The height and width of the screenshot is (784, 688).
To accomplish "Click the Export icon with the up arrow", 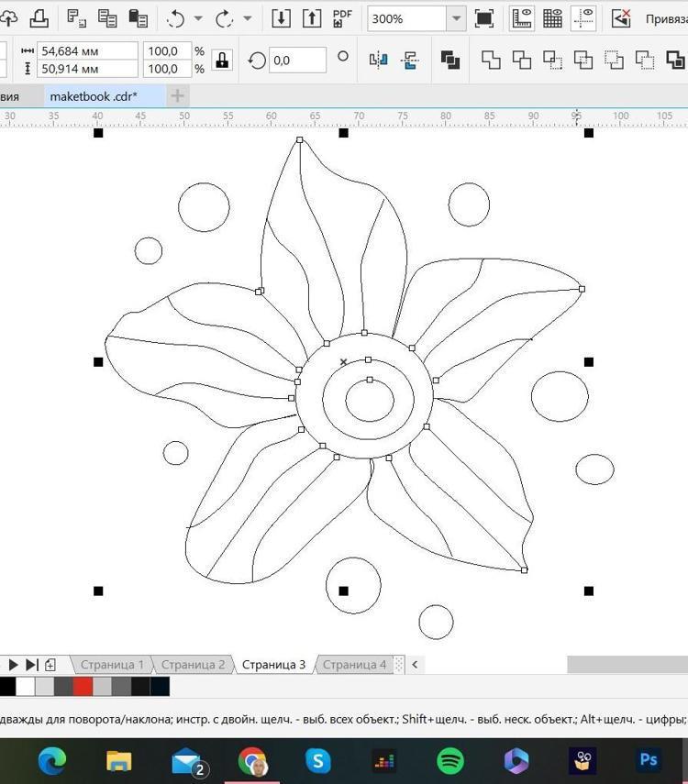I will [x=312, y=18].
